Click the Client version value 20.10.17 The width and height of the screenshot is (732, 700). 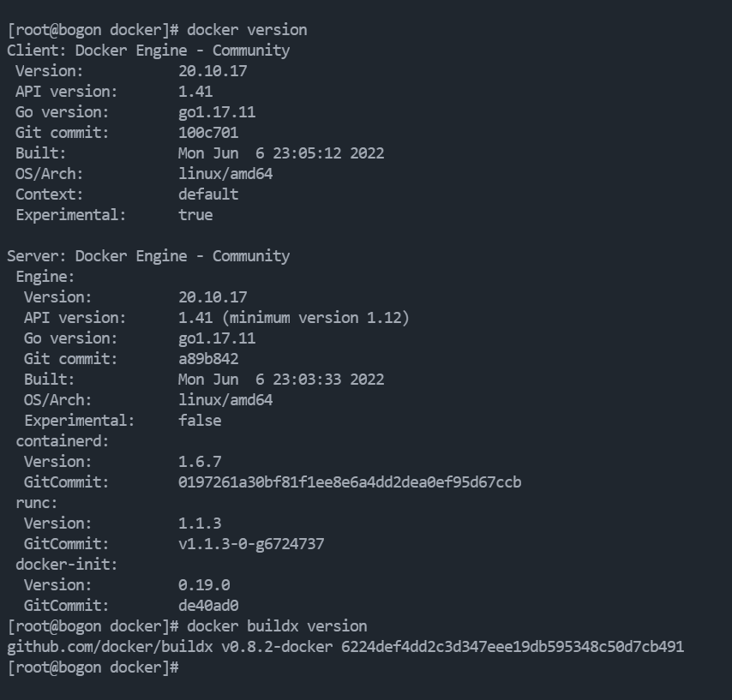213,71
